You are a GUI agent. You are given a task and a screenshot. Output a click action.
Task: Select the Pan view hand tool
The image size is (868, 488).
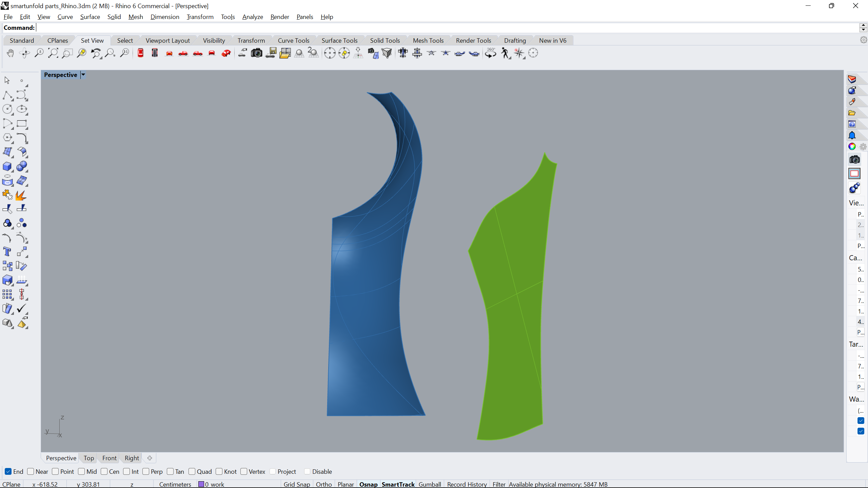click(x=10, y=53)
